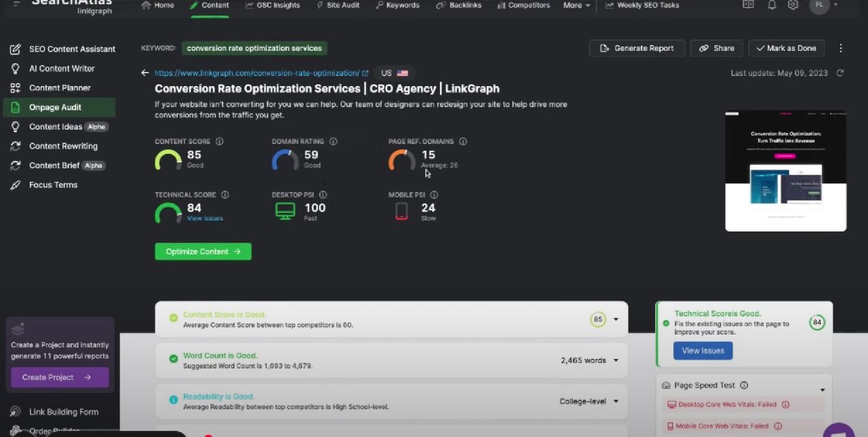868x437 pixels.
Task: Open Content Brief in the sidebar
Action: [59, 166]
